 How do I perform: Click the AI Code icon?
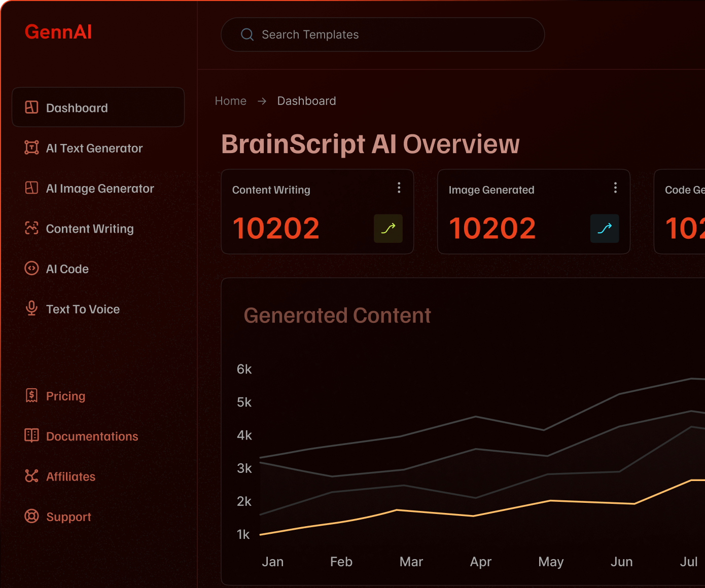coord(31,268)
